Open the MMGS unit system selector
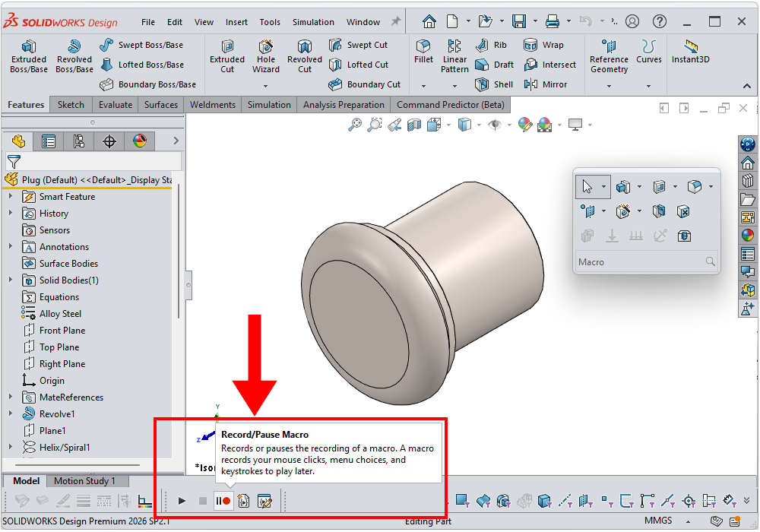 667,521
